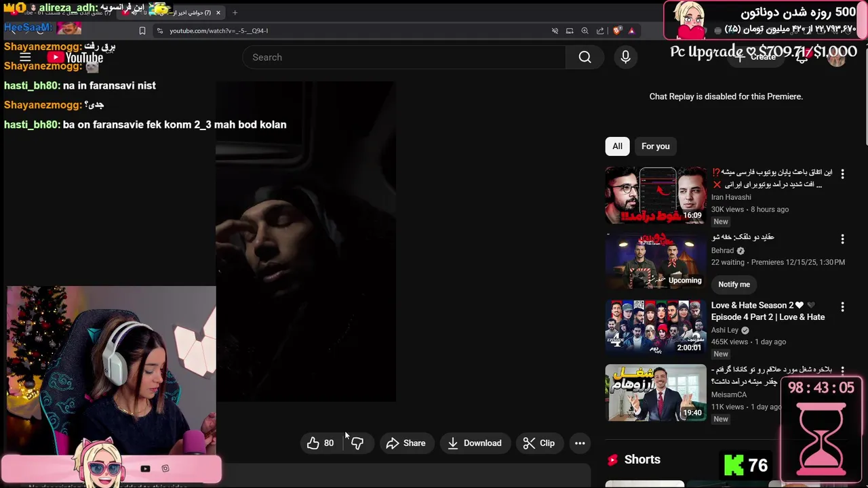Start voice search with microphone icon
Image resolution: width=868 pixels, height=488 pixels.
pos(625,57)
